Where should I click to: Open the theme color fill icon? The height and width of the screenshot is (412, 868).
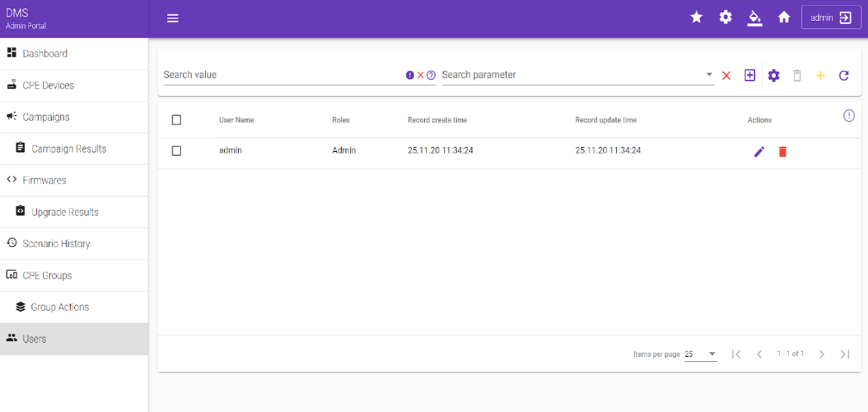[754, 18]
